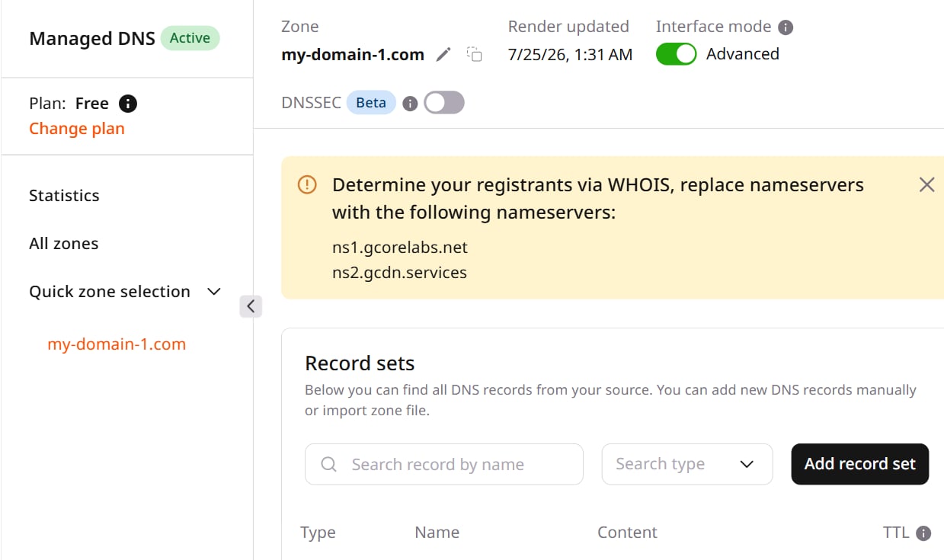944x560 pixels.
Task: Click the Managed DNS heading
Action: 92,38
